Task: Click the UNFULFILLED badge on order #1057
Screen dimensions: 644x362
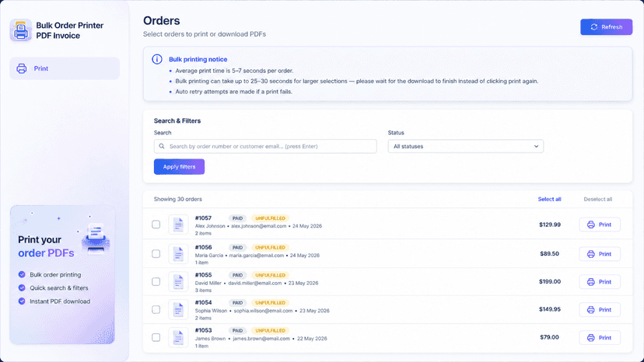Action: [270, 218]
